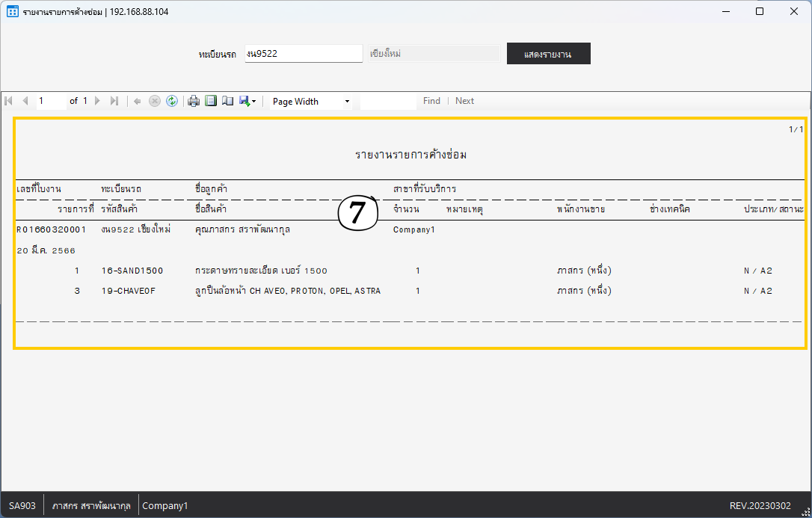Expand the Page Width zoom dropdown

click(x=347, y=102)
